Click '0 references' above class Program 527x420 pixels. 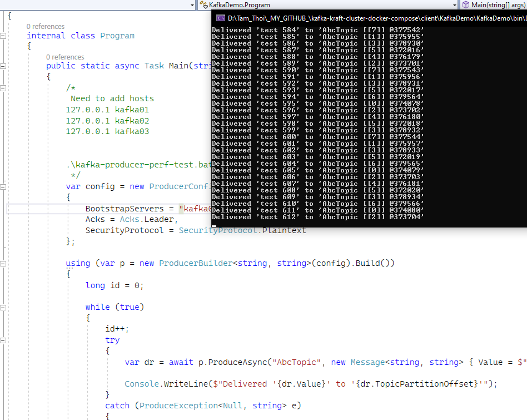(46, 27)
